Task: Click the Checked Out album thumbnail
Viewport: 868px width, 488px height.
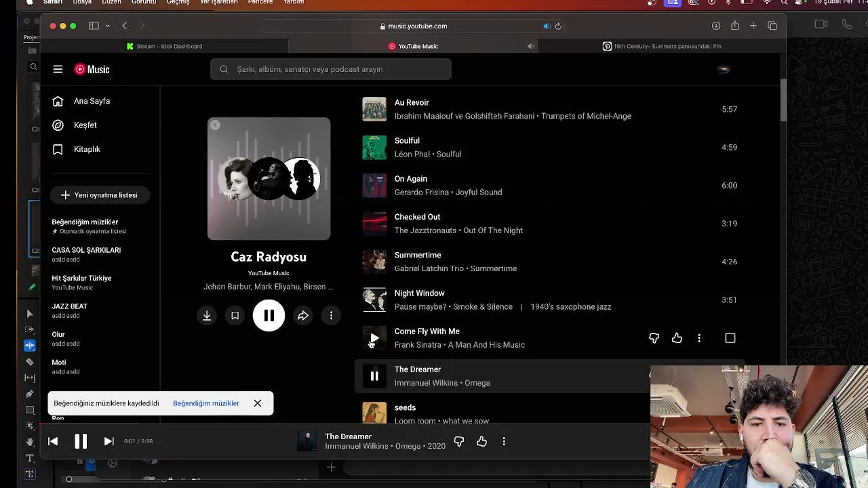Action: pyautogui.click(x=374, y=224)
